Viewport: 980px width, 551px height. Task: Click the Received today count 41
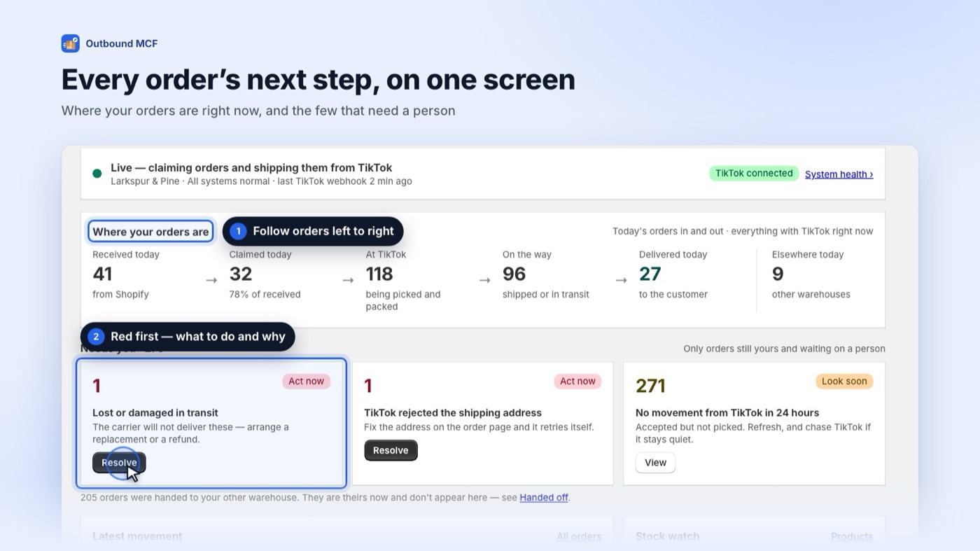tap(102, 274)
